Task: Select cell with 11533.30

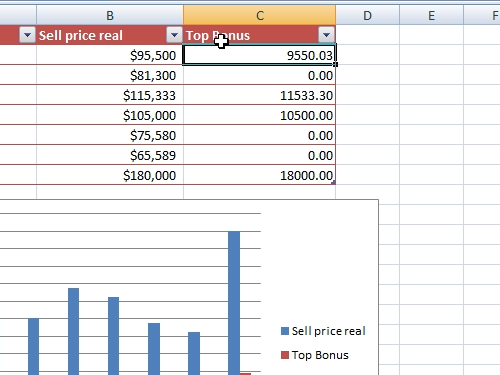Action: point(260,95)
